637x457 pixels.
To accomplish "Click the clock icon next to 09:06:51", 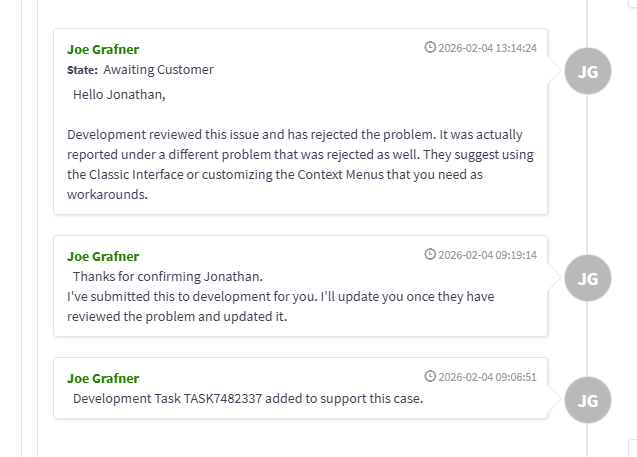I will [430, 377].
